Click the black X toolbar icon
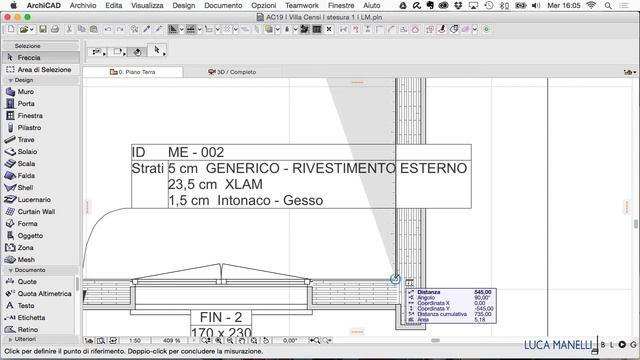The image size is (640, 360). click(x=329, y=29)
